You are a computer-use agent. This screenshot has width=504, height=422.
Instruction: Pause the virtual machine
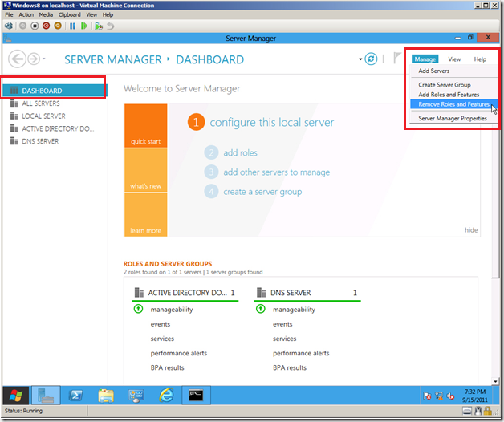click(73, 26)
